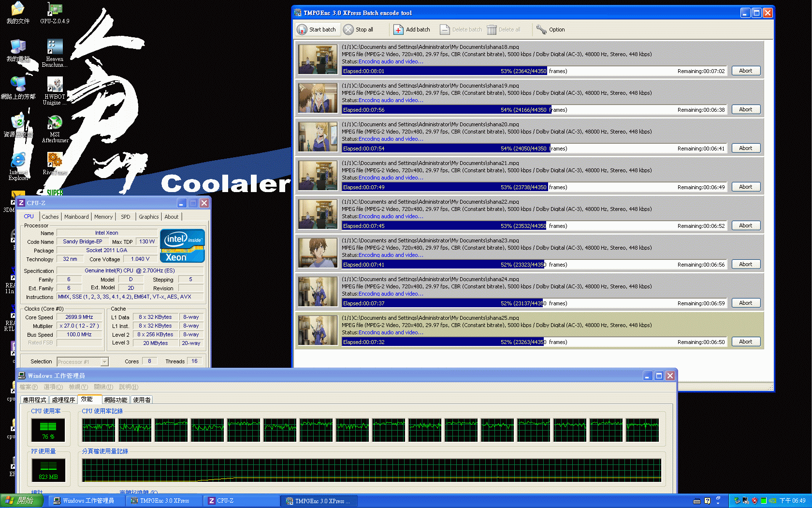This screenshot has width=812, height=508.
Task: Click the Add batch toolbar icon
Action: [398, 30]
